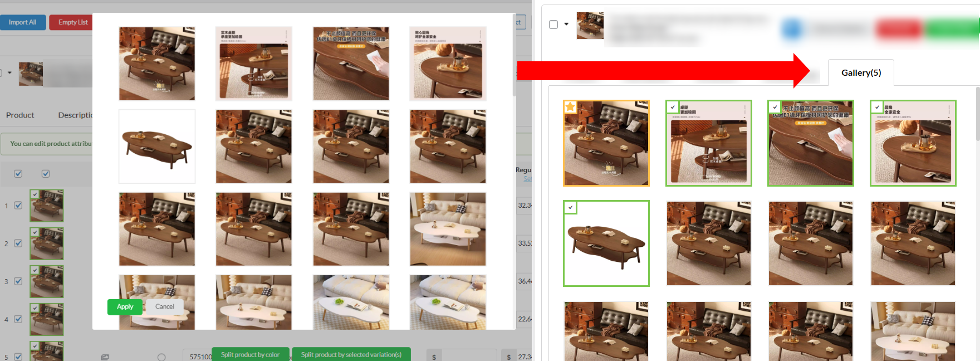980x361 pixels.
Task: Click the product thumbnail above the Product tab
Action: click(31, 74)
